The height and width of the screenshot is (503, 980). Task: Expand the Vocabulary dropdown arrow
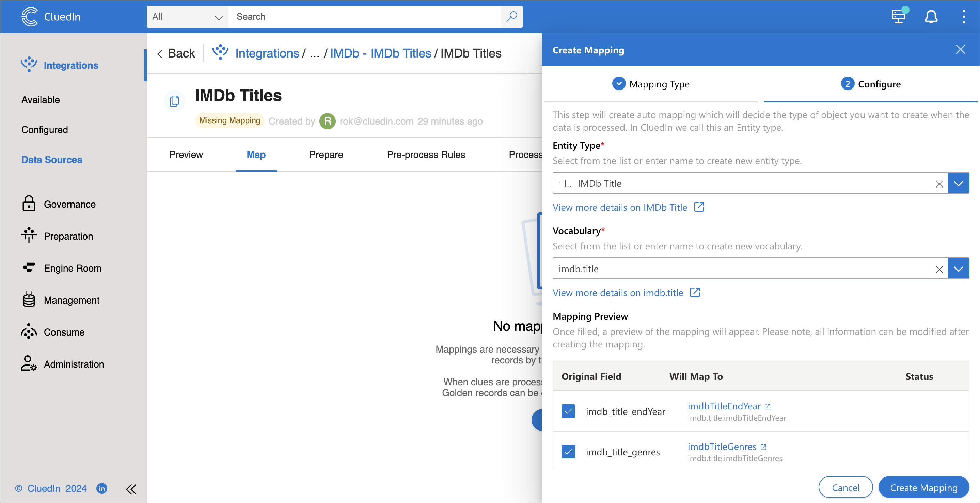point(958,269)
